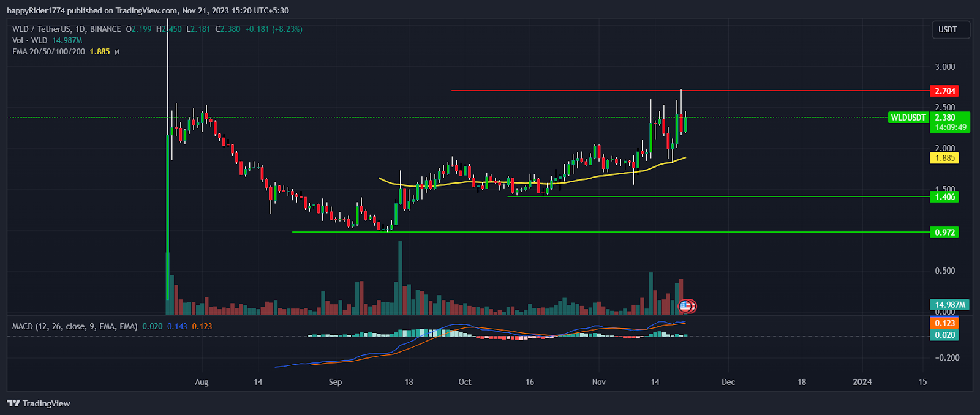Click the red horizontal resistance line
The image size is (980, 415).
690,91
